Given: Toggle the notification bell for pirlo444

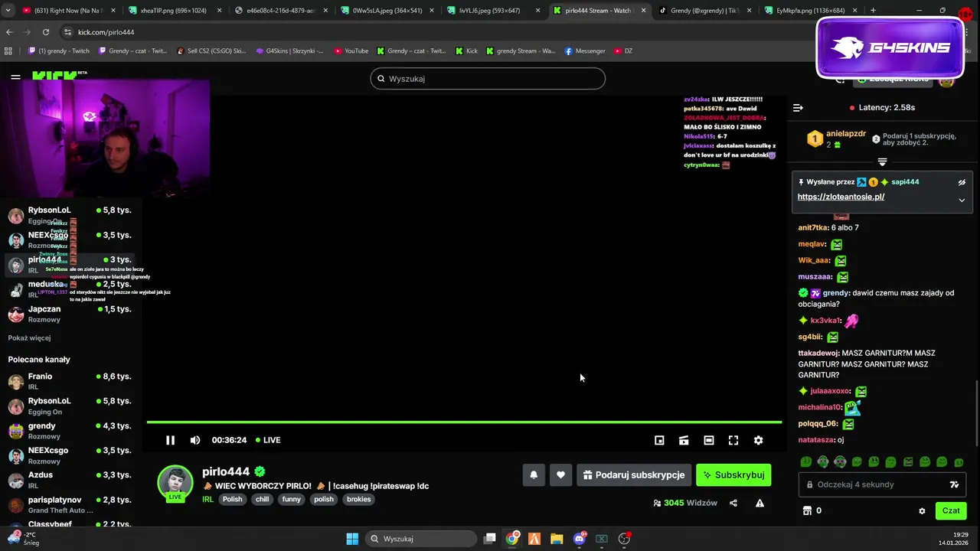Looking at the screenshot, I should (534, 474).
